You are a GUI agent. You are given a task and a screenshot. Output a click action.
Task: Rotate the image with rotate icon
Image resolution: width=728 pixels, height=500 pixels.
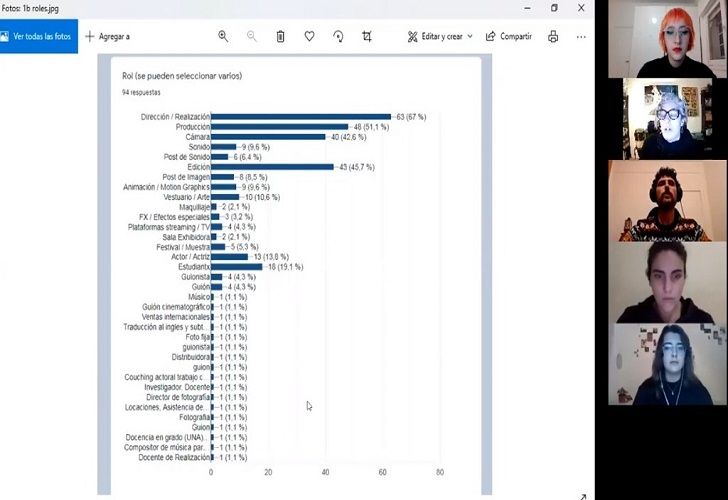click(338, 36)
